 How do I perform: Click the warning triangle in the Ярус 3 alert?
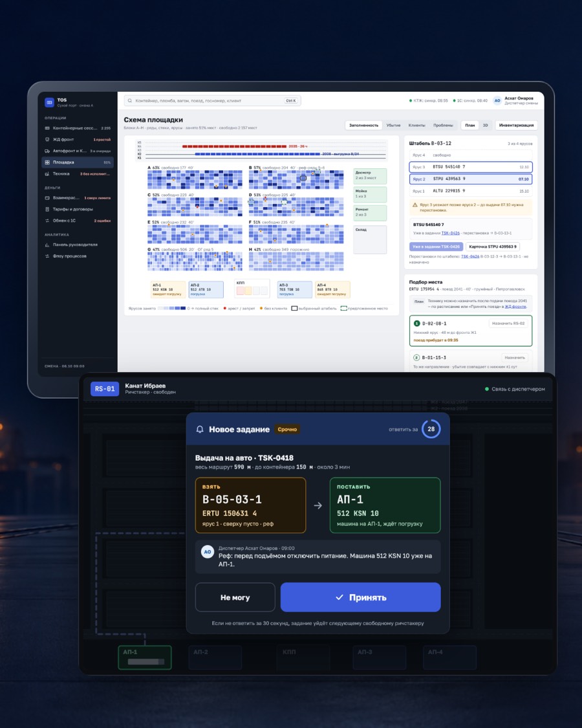pyautogui.click(x=415, y=204)
